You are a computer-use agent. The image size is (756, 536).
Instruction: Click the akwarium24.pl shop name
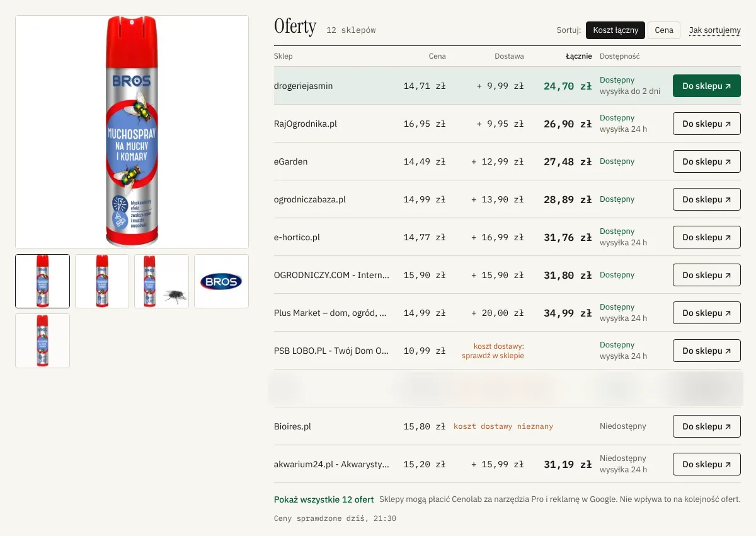[331, 464]
